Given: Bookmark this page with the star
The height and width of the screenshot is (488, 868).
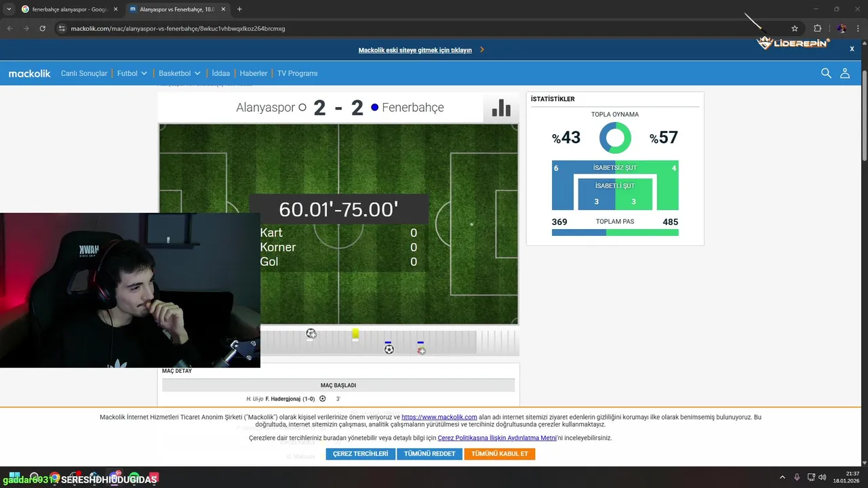Looking at the screenshot, I should (x=795, y=28).
